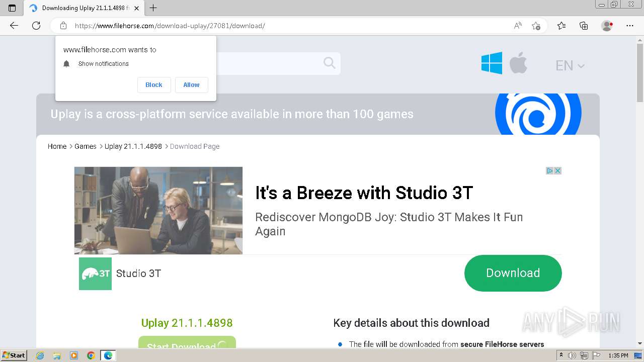Image resolution: width=644 pixels, height=362 pixels.
Task: Click the site search magnifier icon
Action: click(330, 63)
